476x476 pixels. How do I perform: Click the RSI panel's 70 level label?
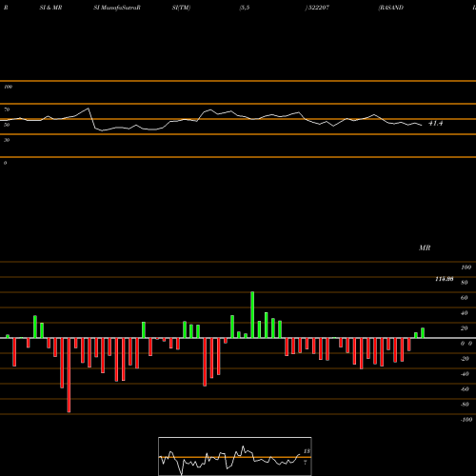7,109
